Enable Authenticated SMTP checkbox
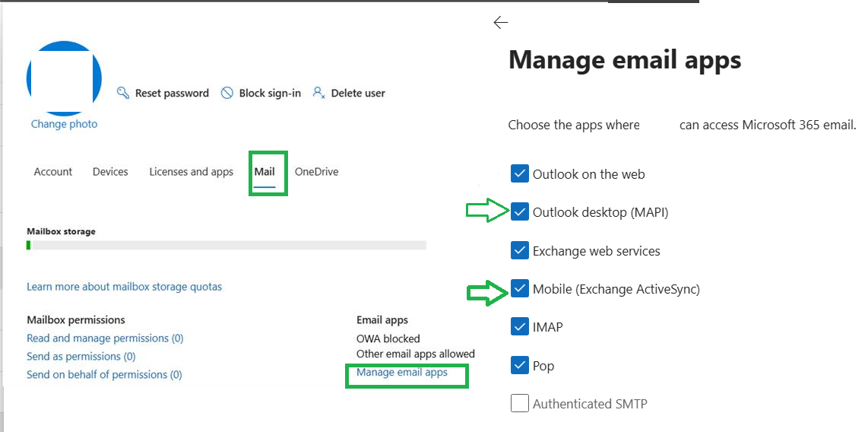Image resolution: width=868 pixels, height=432 pixels. 520,403
